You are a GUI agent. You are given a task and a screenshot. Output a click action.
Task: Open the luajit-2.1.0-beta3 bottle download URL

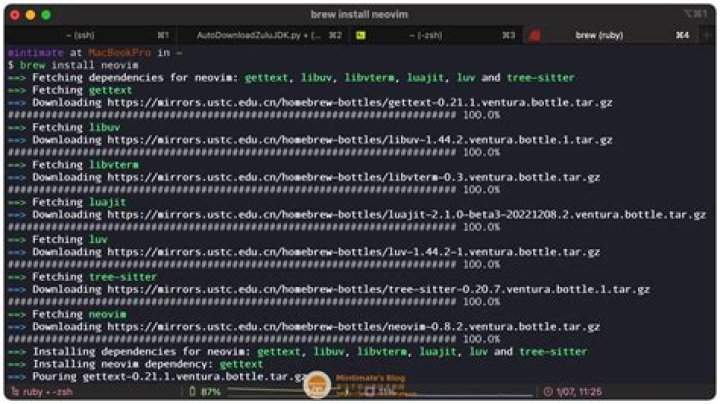point(406,214)
